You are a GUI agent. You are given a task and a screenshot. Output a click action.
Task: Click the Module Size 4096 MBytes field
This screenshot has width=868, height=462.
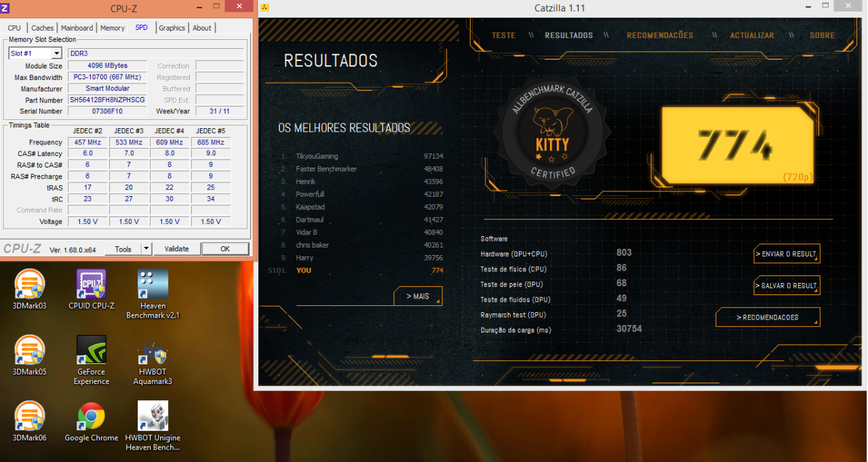point(108,66)
